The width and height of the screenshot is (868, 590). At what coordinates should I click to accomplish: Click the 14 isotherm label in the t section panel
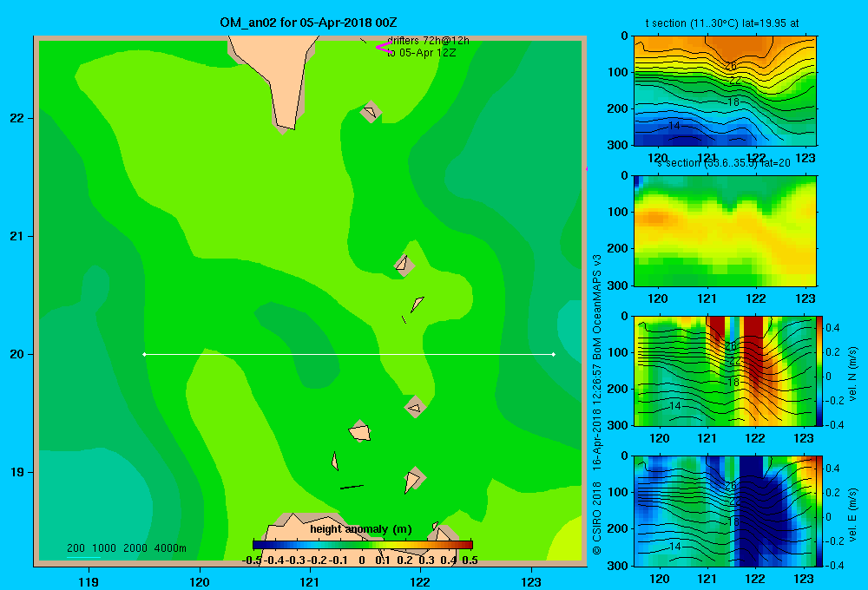click(x=674, y=126)
